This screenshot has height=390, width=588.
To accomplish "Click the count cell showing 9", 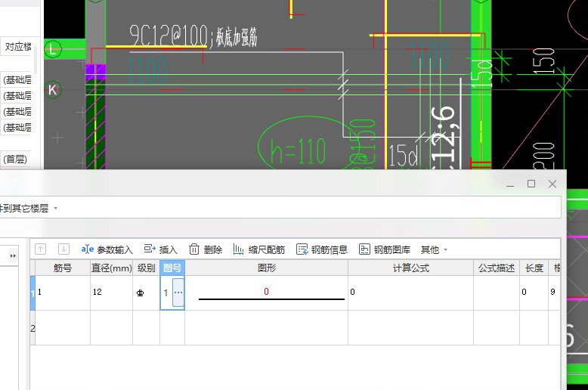I will click(554, 292).
